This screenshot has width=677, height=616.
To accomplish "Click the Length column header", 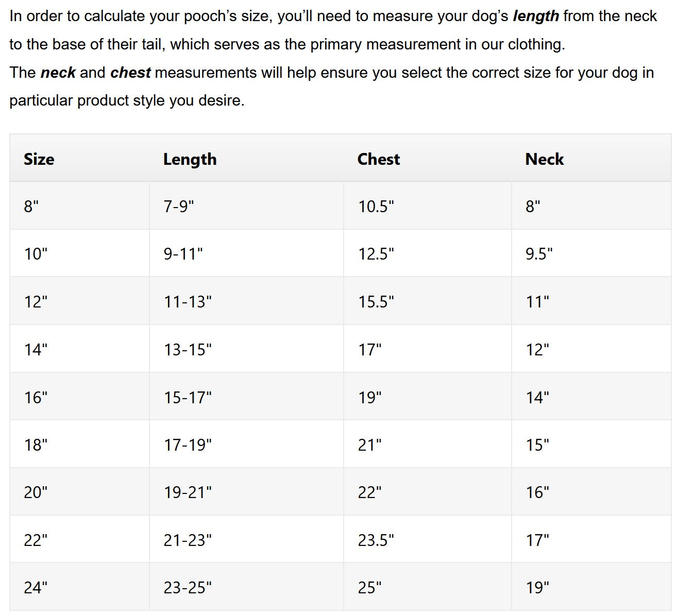I will [190, 159].
